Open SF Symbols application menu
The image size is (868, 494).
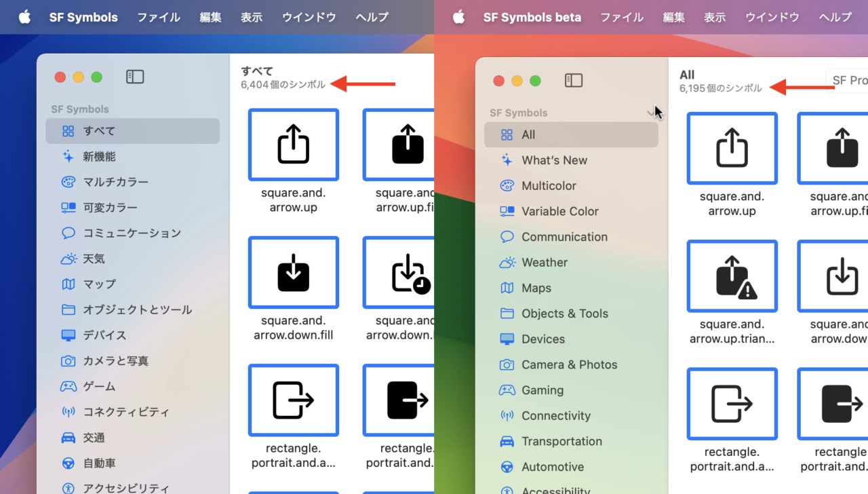pos(83,17)
